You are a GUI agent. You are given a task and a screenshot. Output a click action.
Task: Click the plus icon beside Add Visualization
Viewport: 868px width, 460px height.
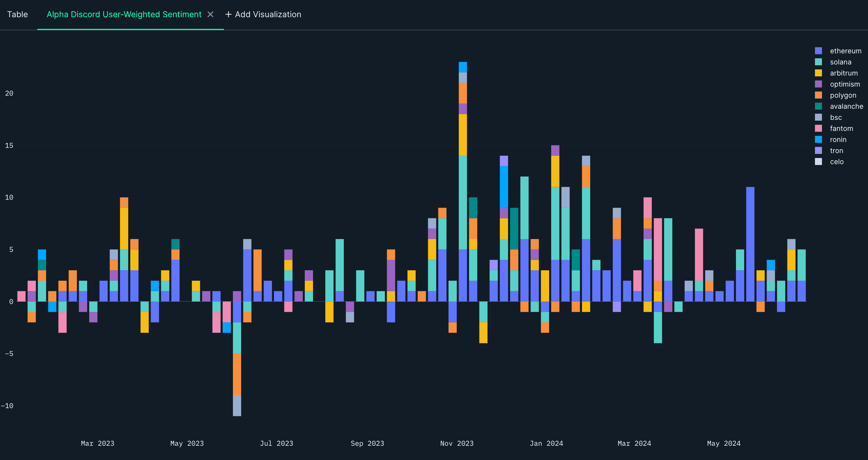228,15
